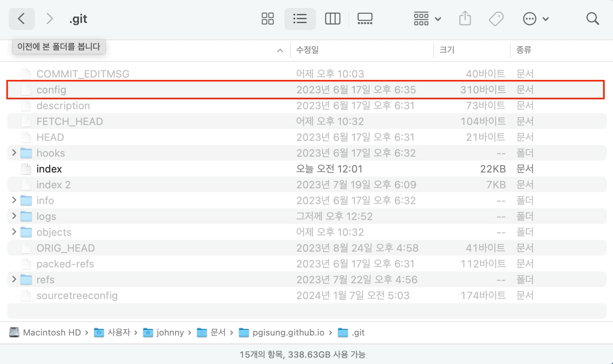613x364 pixels.
Task: Open the group-by dropdown
Action: coord(426,18)
